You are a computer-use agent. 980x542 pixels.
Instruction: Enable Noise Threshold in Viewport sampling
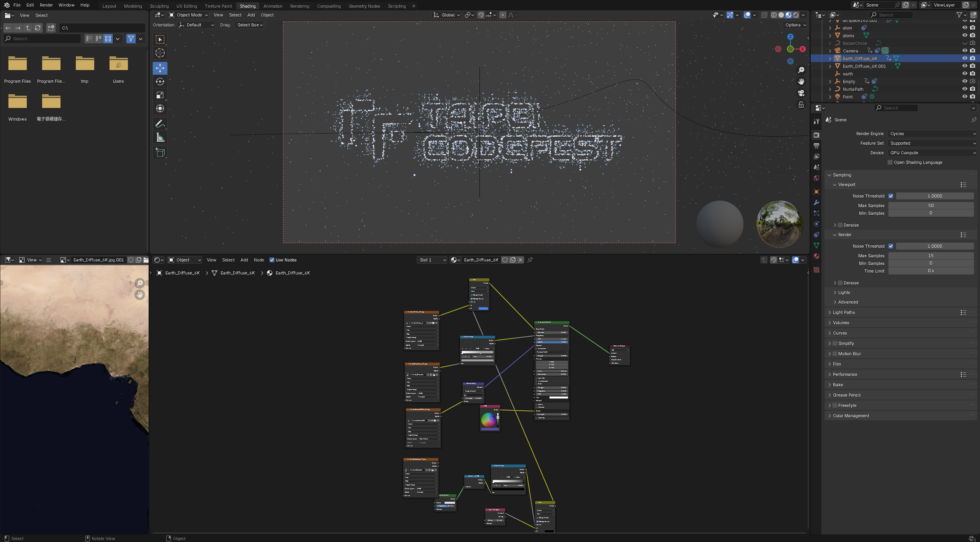click(891, 196)
